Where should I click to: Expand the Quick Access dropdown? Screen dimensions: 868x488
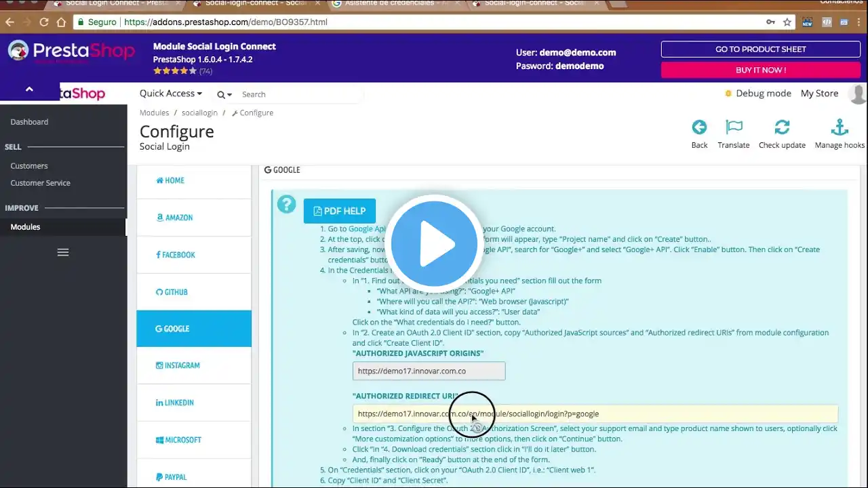(x=171, y=94)
